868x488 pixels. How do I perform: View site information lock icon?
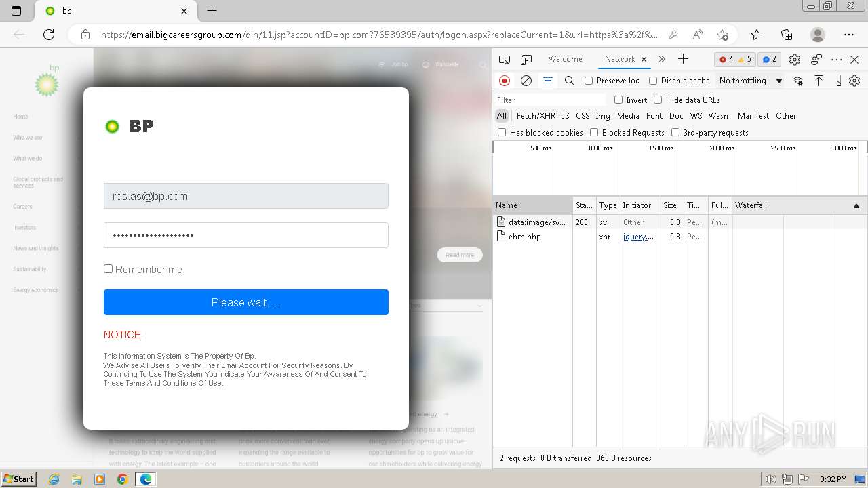85,35
